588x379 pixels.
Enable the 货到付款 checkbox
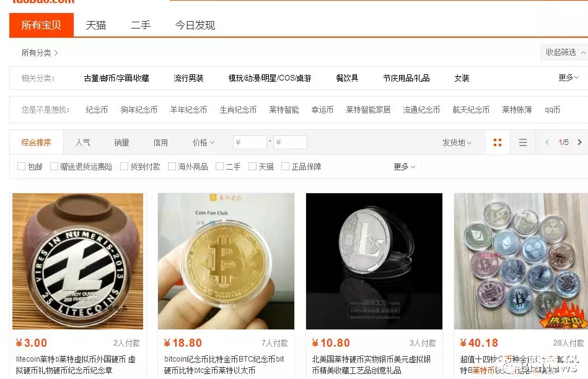tap(124, 166)
